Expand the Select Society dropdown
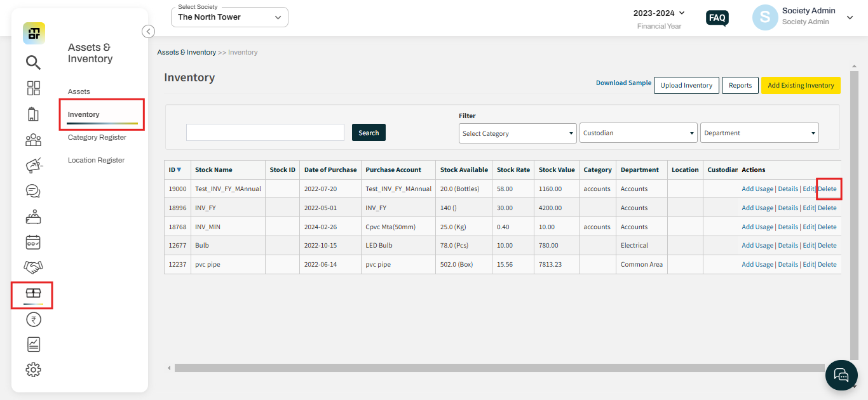The height and width of the screenshot is (400, 868). 229,17
